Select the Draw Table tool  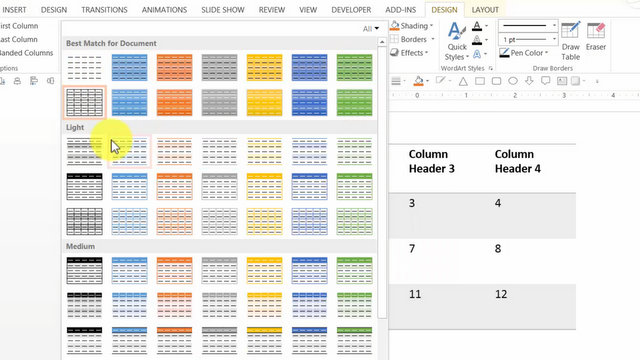pos(570,41)
